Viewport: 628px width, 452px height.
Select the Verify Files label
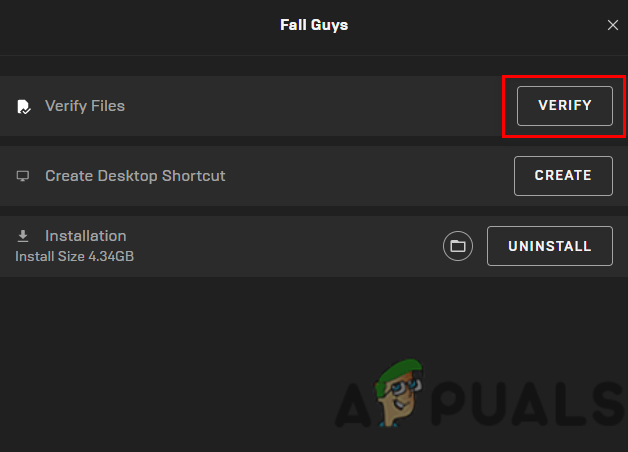click(85, 106)
